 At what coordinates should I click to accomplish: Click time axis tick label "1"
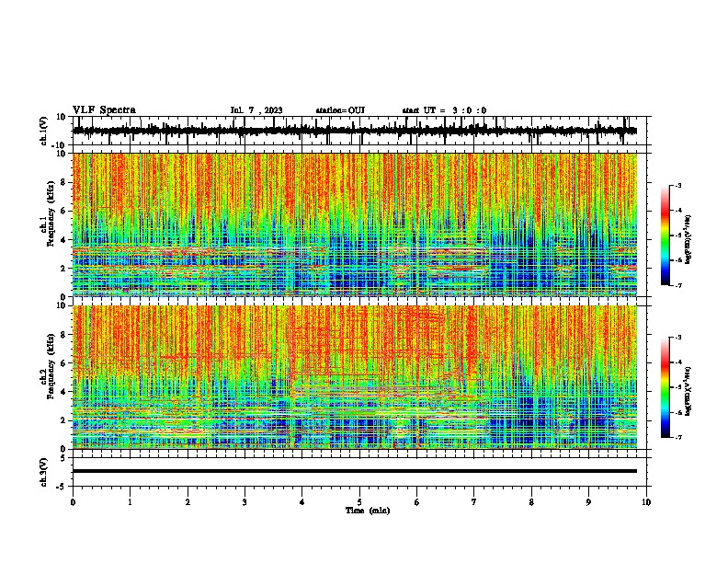point(130,502)
